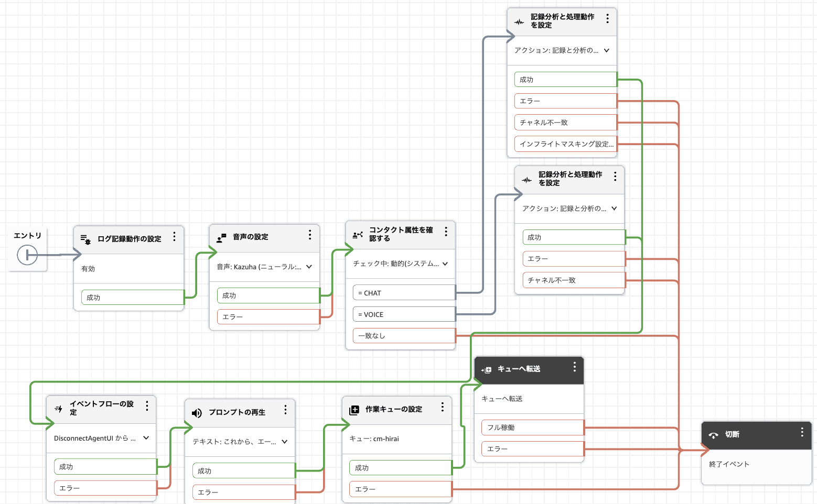
Task: Click the event flow setting block icon
Action: (x=59, y=409)
